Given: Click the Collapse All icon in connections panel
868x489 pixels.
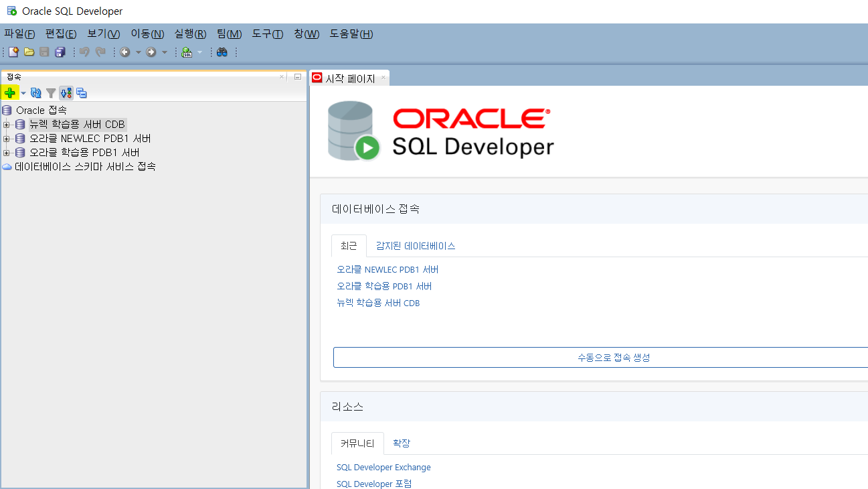Looking at the screenshot, I should (82, 93).
